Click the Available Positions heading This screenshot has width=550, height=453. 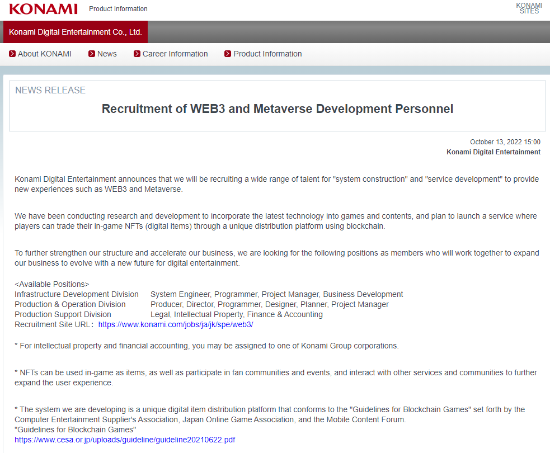click(52, 284)
